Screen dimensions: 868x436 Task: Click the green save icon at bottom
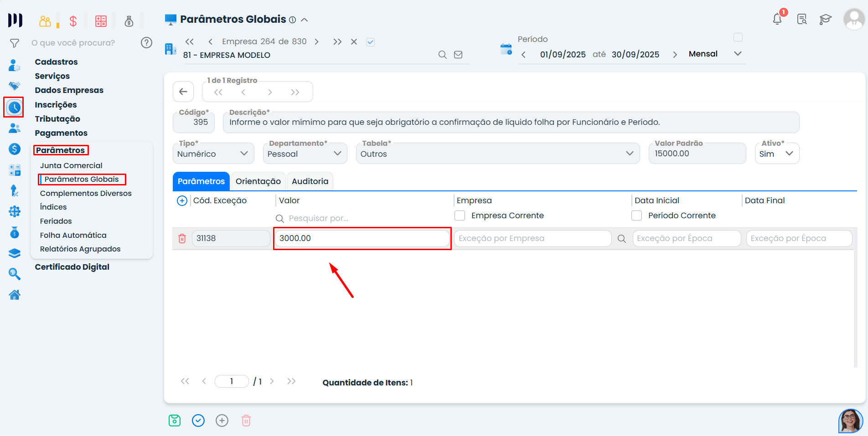pos(175,421)
